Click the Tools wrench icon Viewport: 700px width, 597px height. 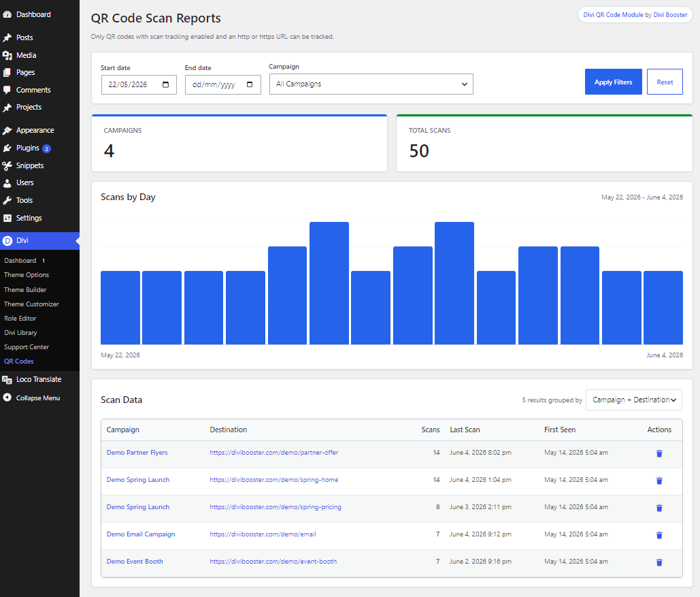(7, 201)
